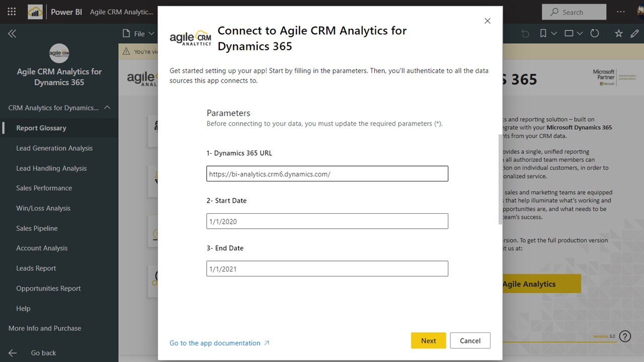644x362 pixels.
Task: Click the Dynamics 365 URL field
Action: 327,174
